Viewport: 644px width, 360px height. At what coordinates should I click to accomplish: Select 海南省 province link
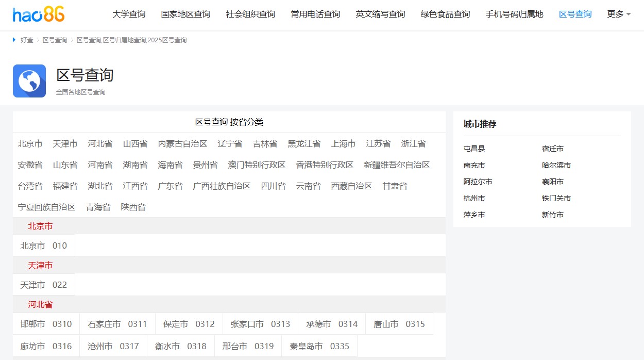click(x=170, y=165)
